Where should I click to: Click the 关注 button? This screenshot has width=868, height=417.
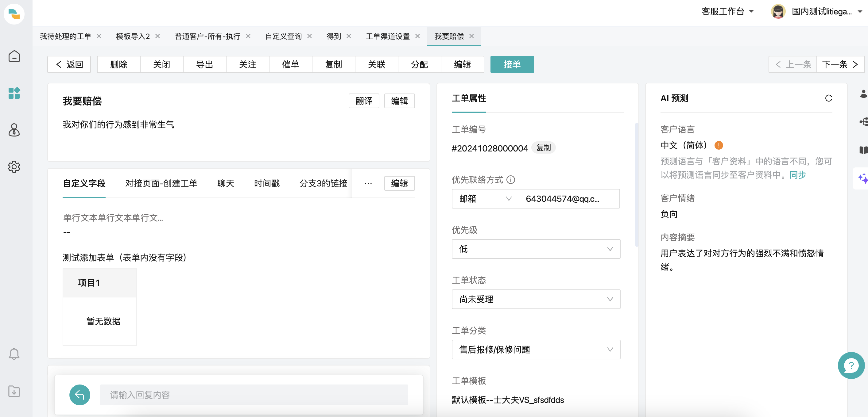[248, 64]
